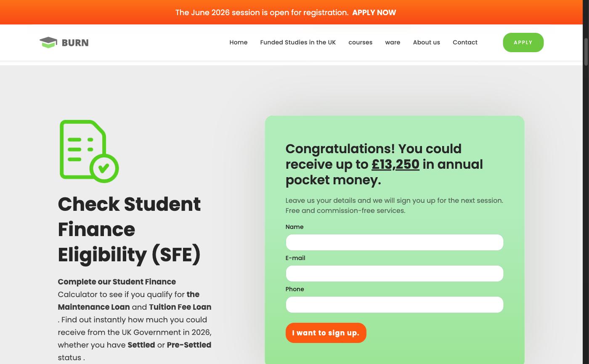Click the page vertical scrollbar thumb
589x364 pixels.
point(586,51)
